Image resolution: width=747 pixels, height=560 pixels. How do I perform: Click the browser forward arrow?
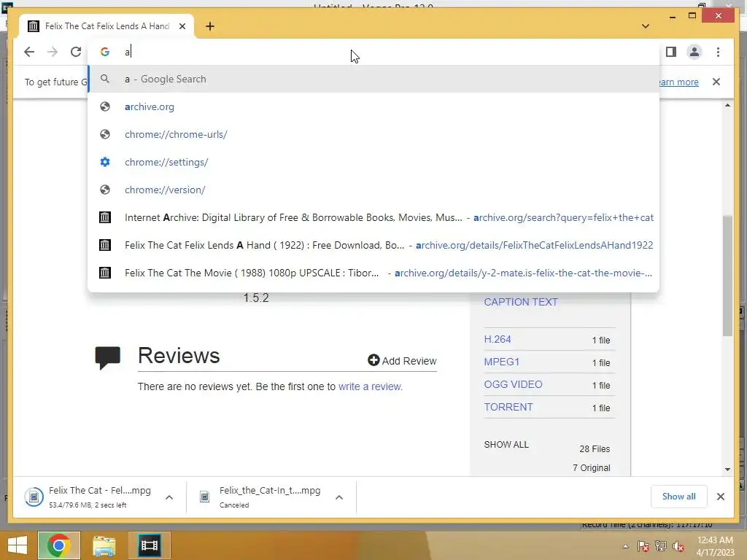(x=53, y=52)
